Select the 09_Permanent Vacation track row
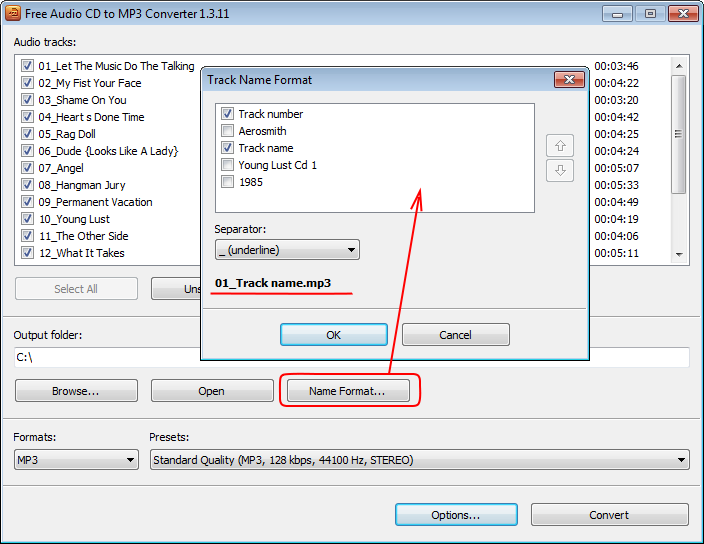The width and height of the screenshot is (704, 544). pyautogui.click(x=95, y=202)
